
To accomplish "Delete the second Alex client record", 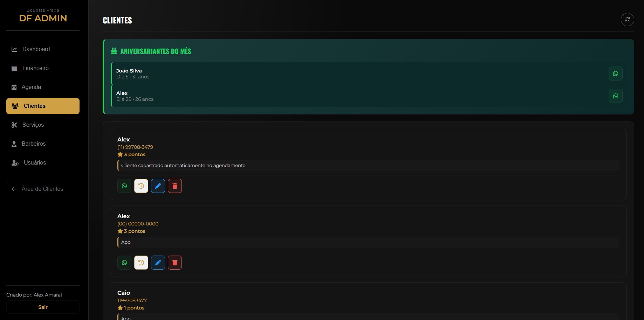I will (x=175, y=263).
